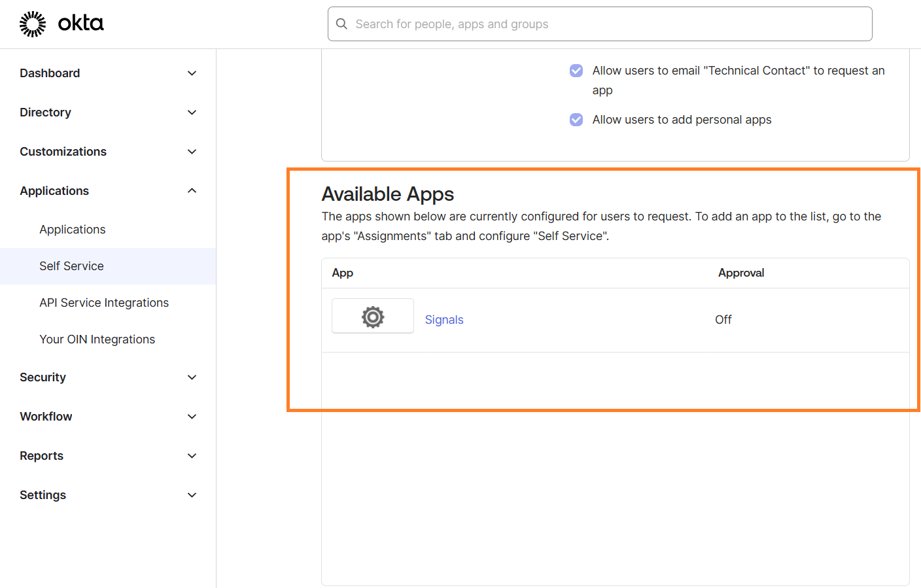The image size is (921, 588).
Task: Expand the Settings menu chevron
Action: 192,495
